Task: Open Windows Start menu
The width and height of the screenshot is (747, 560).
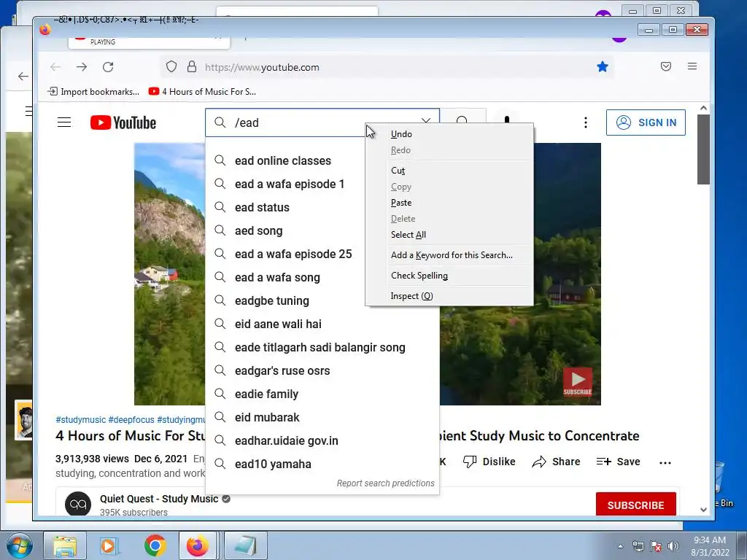Action: (19, 545)
